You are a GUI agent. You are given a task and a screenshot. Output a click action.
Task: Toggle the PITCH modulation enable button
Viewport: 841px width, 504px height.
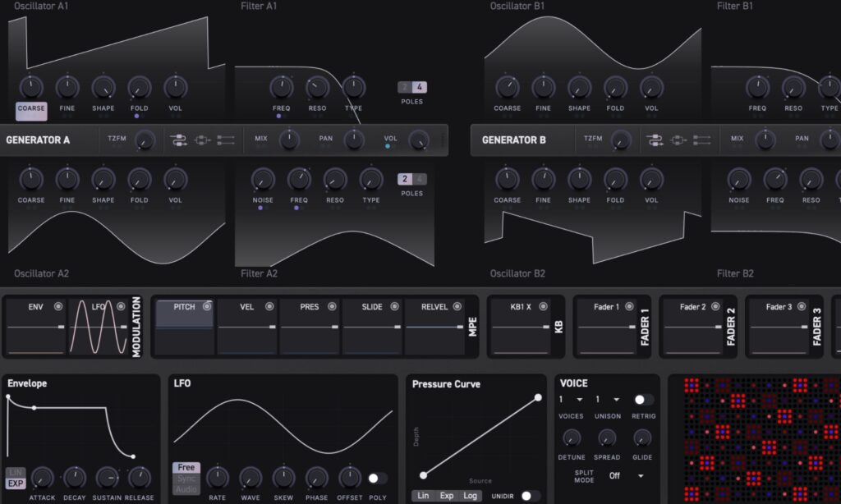(x=206, y=307)
